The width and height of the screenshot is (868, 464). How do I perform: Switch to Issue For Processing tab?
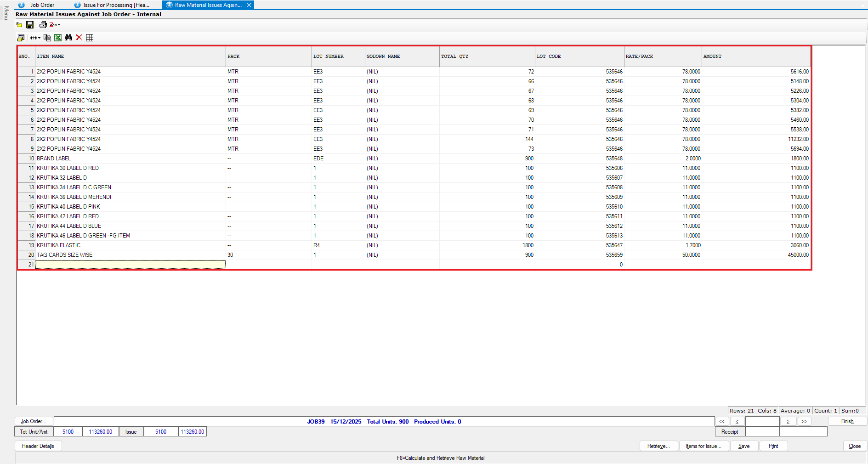coord(116,5)
